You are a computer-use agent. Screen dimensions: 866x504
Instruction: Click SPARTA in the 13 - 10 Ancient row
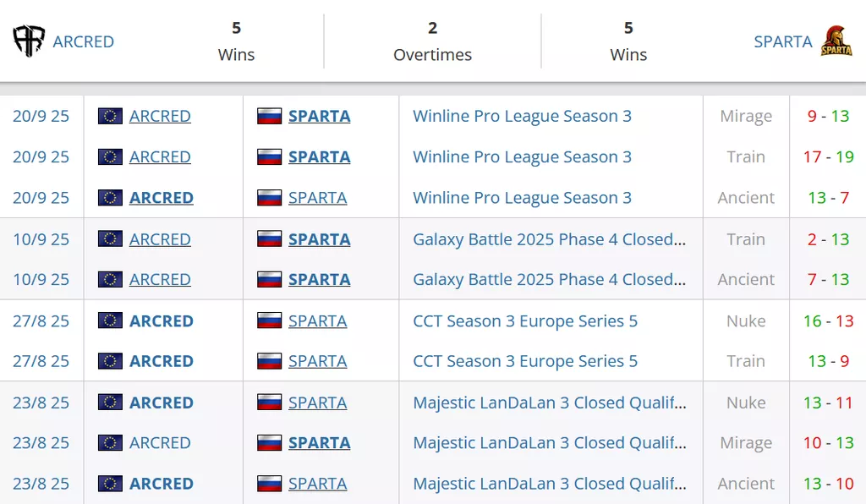(x=317, y=484)
